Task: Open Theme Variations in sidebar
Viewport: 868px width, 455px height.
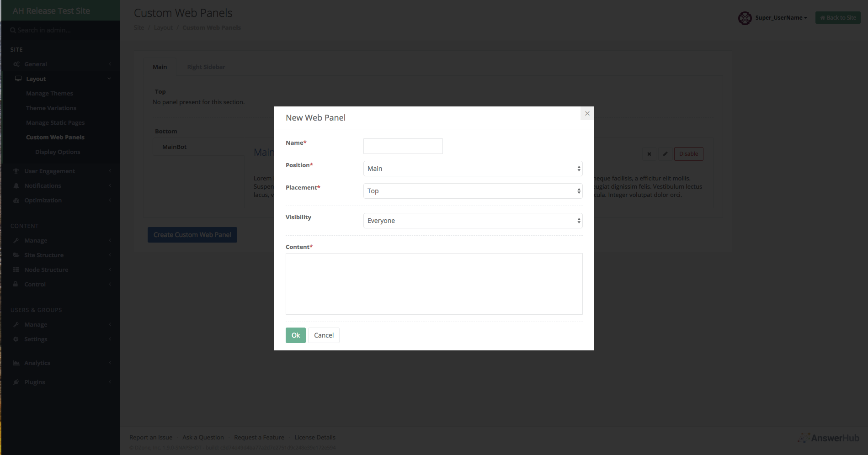Action: 51,108
